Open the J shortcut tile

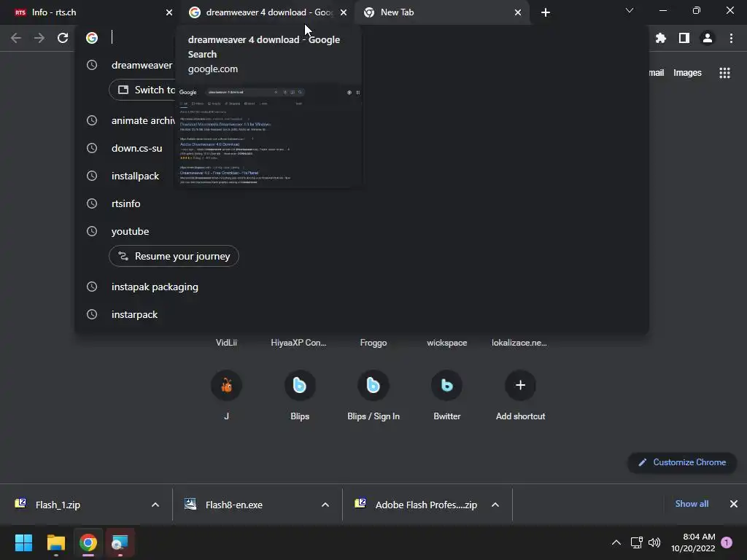point(226,395)
